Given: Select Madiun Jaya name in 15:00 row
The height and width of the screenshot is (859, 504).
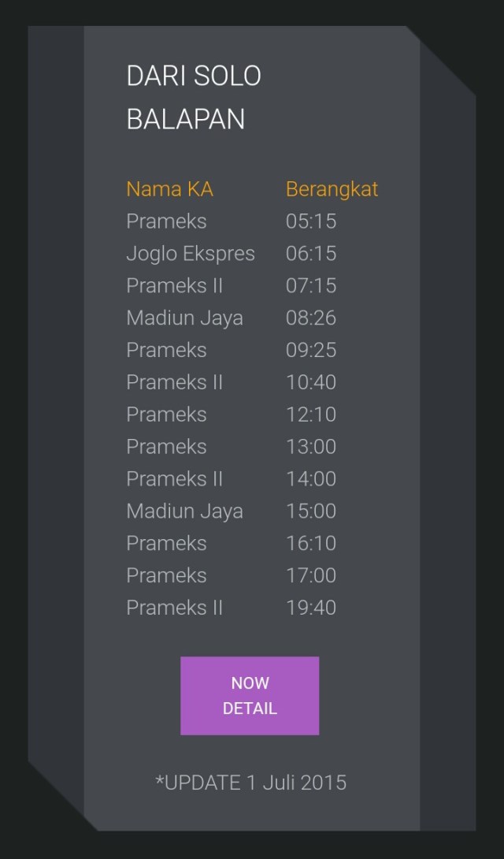Looking at the screenshot, I should tap(184, 511).
